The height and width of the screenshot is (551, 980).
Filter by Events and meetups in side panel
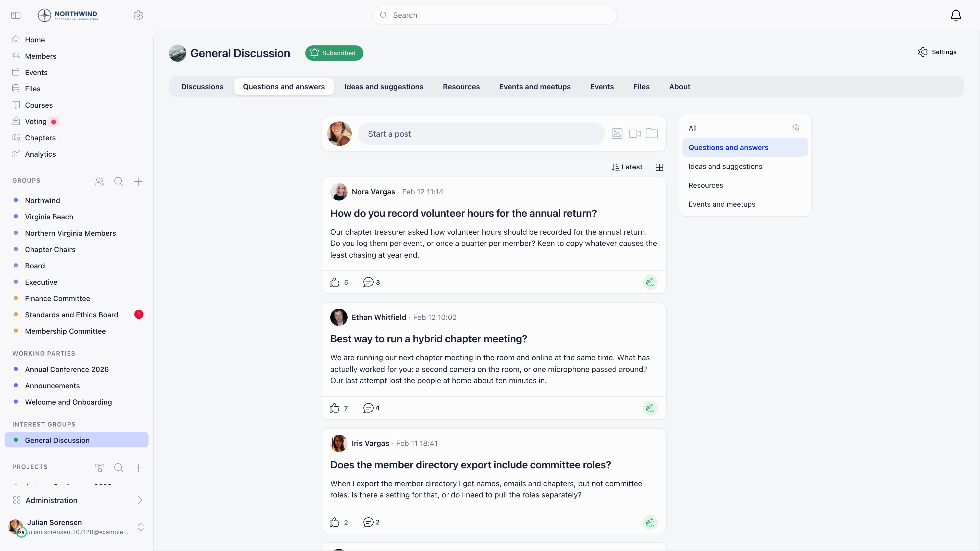point(745,204)
